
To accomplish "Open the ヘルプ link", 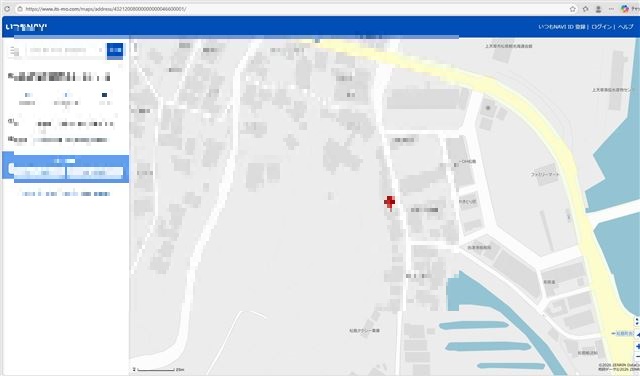I will pos(625,27).
